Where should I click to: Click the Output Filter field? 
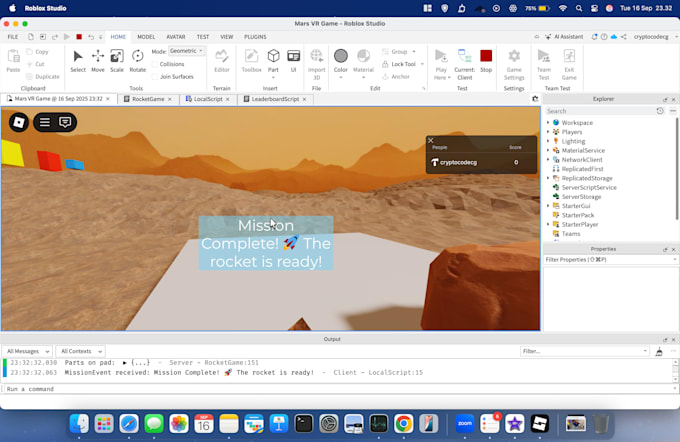[x=584, y=351]
